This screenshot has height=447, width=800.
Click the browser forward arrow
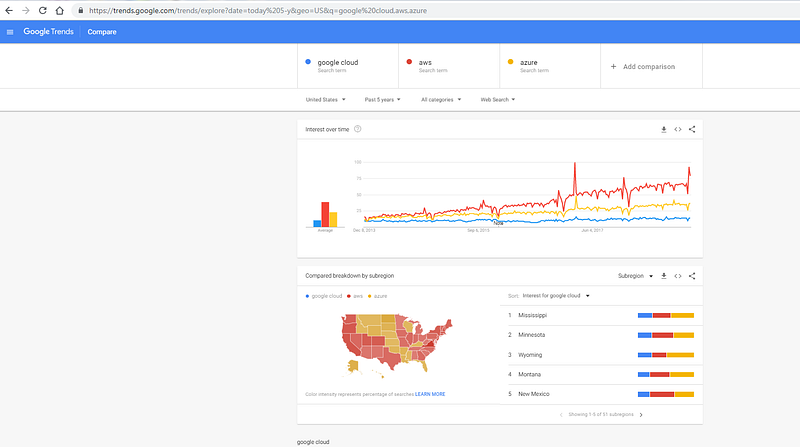pyautogui.click(x=26, y=10)
